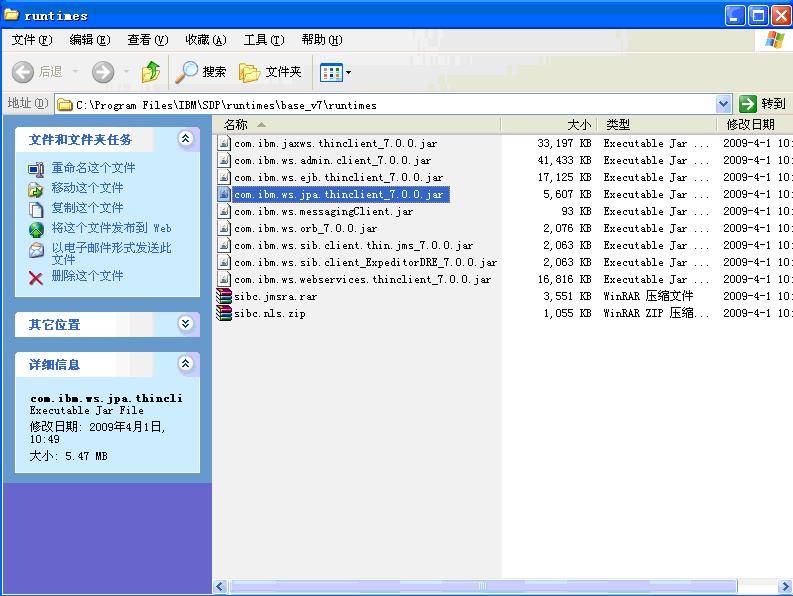Click icon of com.ibm.ws.webservices.thinclient_7.0.0.jar
Screen dimensions: 793x596
[x=224, y=279]
